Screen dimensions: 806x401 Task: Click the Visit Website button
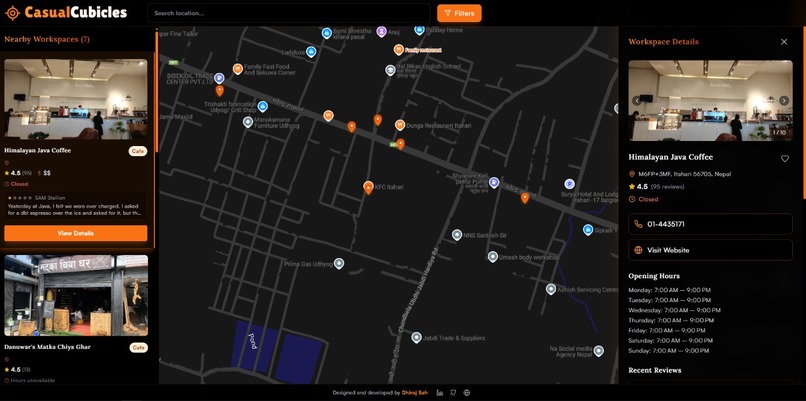[x=710, y=250]
